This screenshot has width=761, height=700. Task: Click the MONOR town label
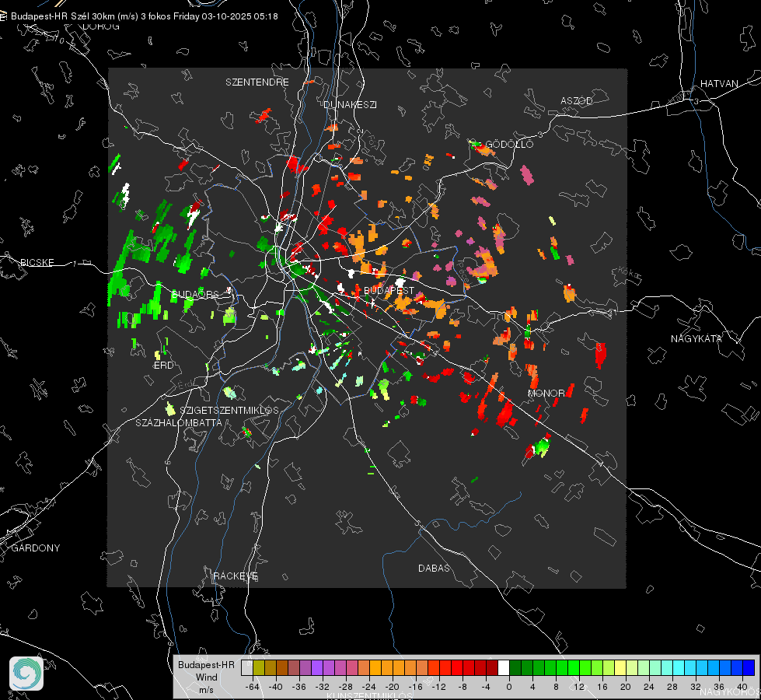(546, 393)
